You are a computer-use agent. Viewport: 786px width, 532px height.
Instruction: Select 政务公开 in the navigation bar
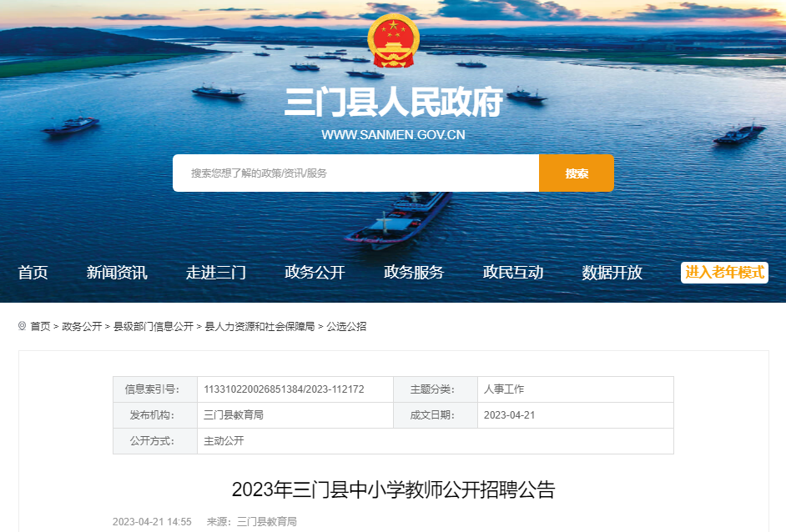[x=315, y=273]
